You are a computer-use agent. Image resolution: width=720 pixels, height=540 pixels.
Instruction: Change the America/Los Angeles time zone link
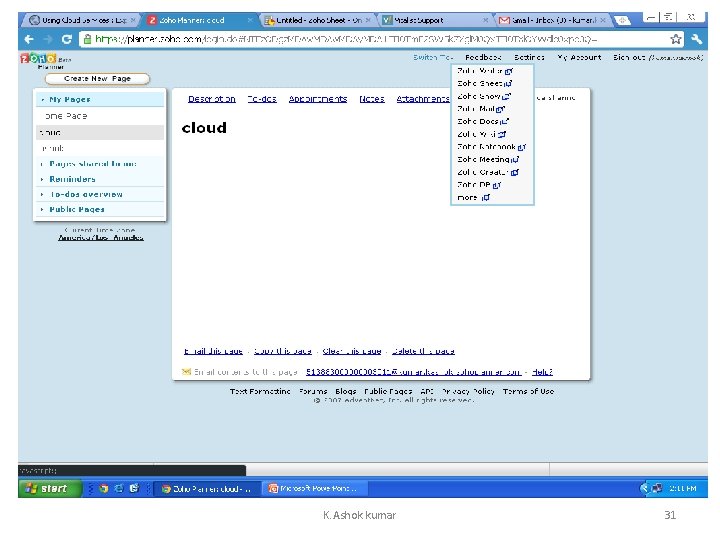[x=101, y=238]
